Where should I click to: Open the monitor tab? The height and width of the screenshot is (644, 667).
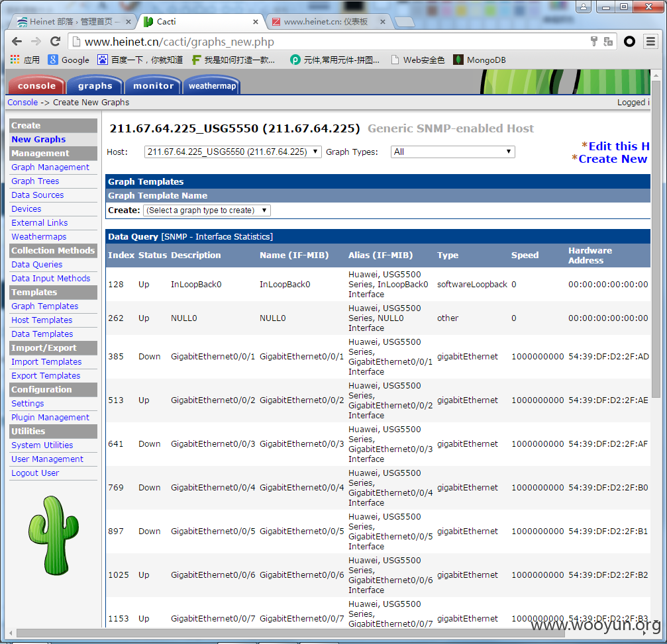[x=154, y=85]
